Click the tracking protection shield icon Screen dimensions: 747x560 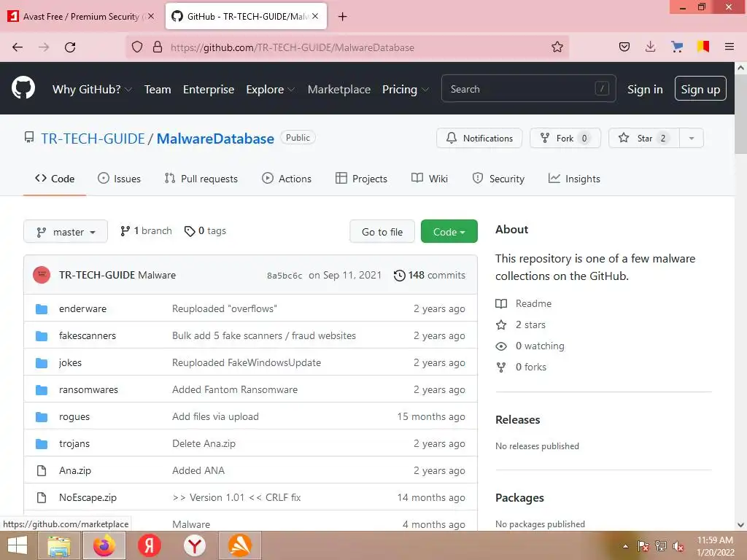point(137,47)
